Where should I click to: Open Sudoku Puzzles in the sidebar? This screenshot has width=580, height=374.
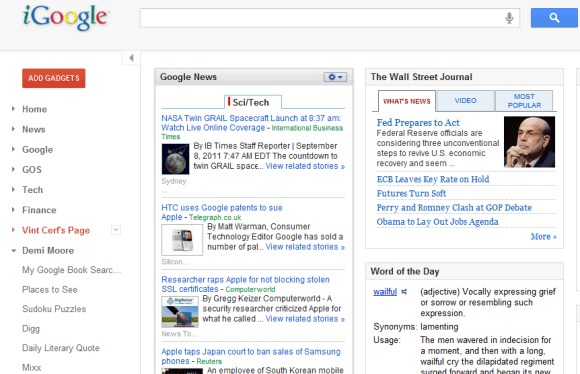coord(54,309)
